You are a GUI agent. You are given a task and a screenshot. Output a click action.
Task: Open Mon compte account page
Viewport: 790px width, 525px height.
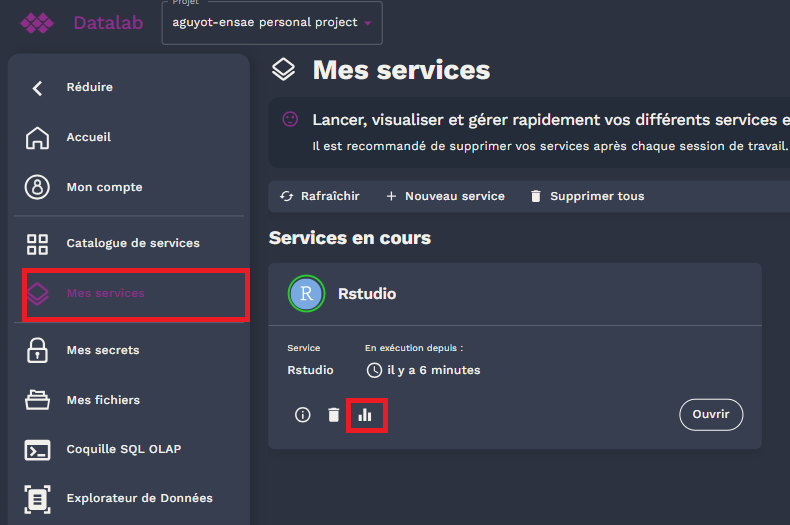104,187
